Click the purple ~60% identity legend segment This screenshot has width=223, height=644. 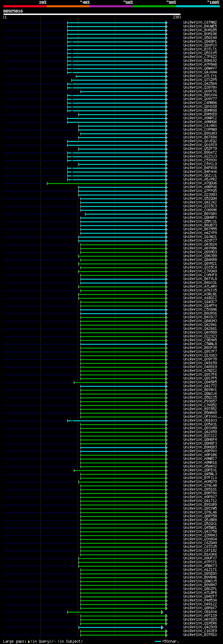tap(111, 6)
